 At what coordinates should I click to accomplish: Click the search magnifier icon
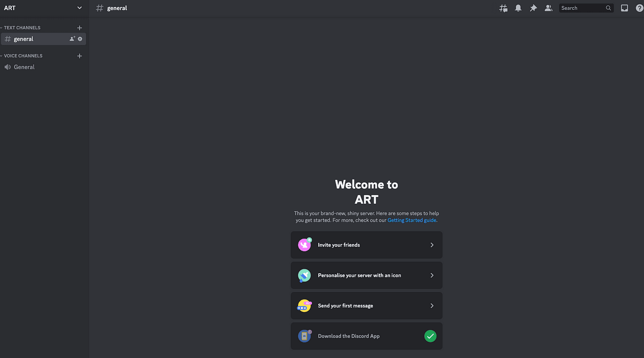tap(609, 8)
